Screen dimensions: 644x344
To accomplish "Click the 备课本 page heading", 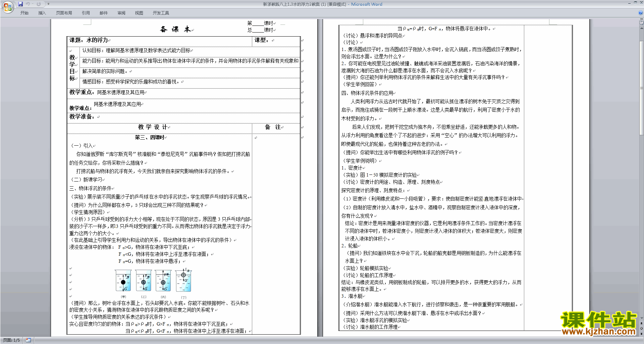I will (175, 30).
